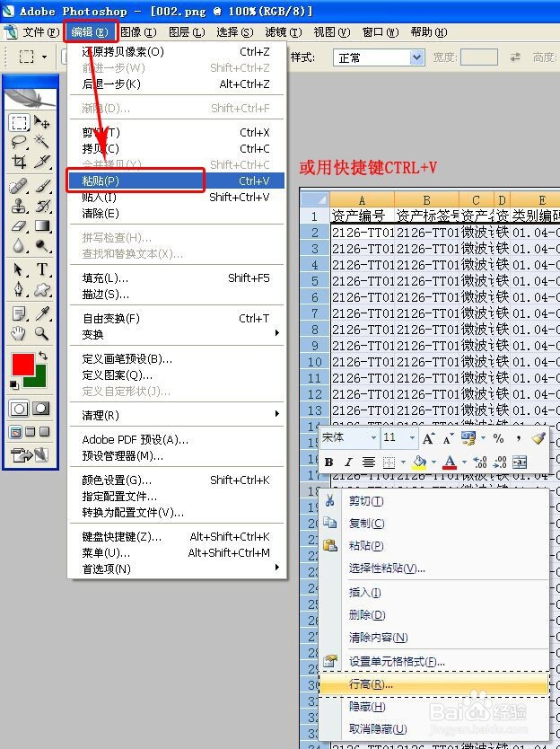Open the 文件(F) menu
Viewport: 560px width, 749px height.
[x=40, y=32]
